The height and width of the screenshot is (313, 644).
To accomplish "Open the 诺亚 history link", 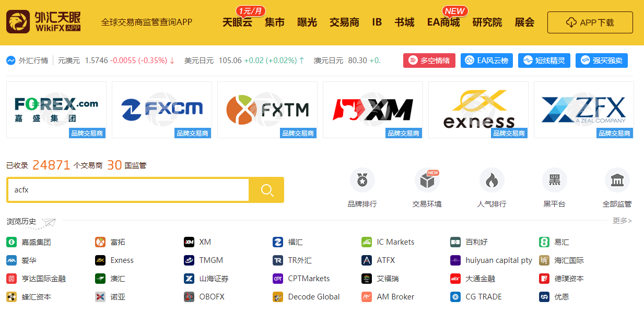I will point(118,297).
